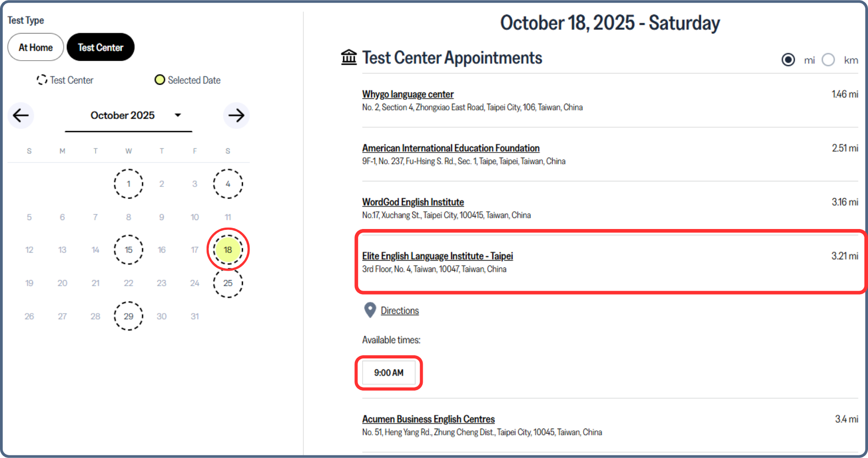
Task: Expand WordGod English Institute listing
Action: pos(413,202)
